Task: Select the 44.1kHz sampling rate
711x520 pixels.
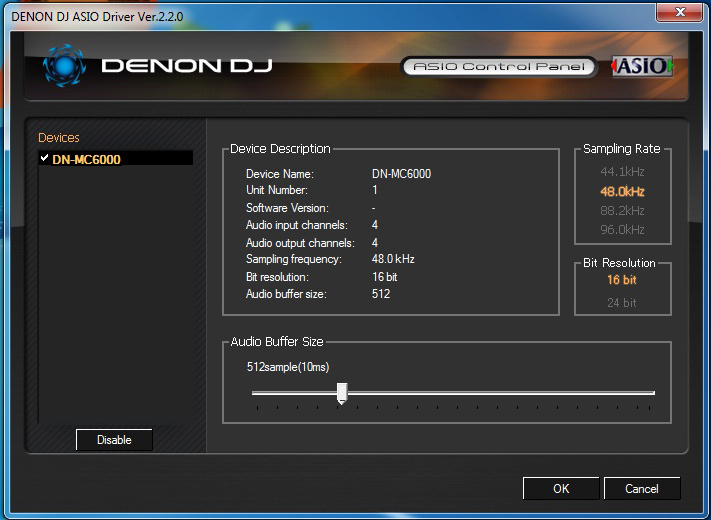Action: [622, 172]
